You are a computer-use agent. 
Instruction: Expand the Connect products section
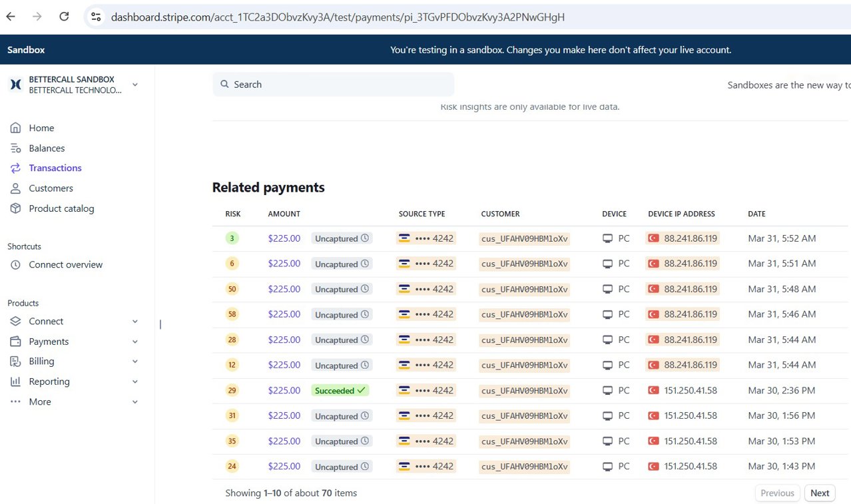[135, 322]
